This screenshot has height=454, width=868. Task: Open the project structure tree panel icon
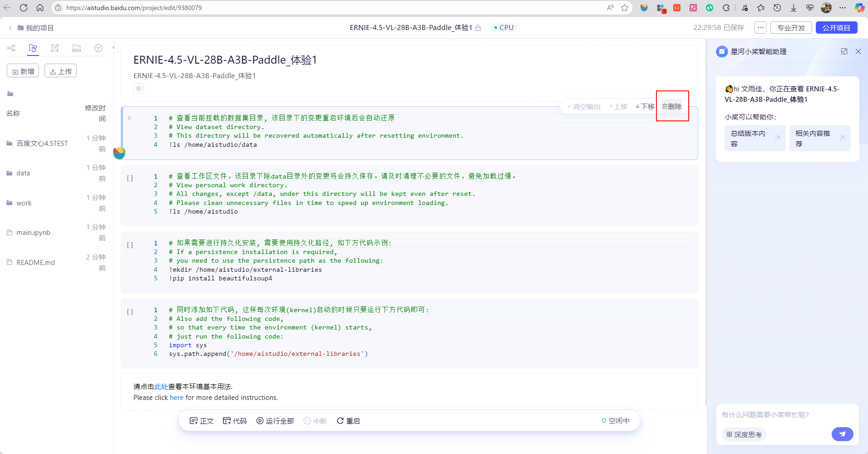pos(11,48)
